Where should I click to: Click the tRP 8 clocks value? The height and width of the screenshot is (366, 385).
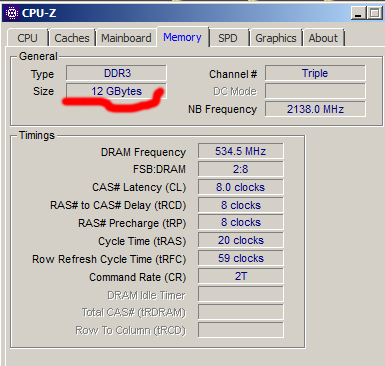(241, 222)
